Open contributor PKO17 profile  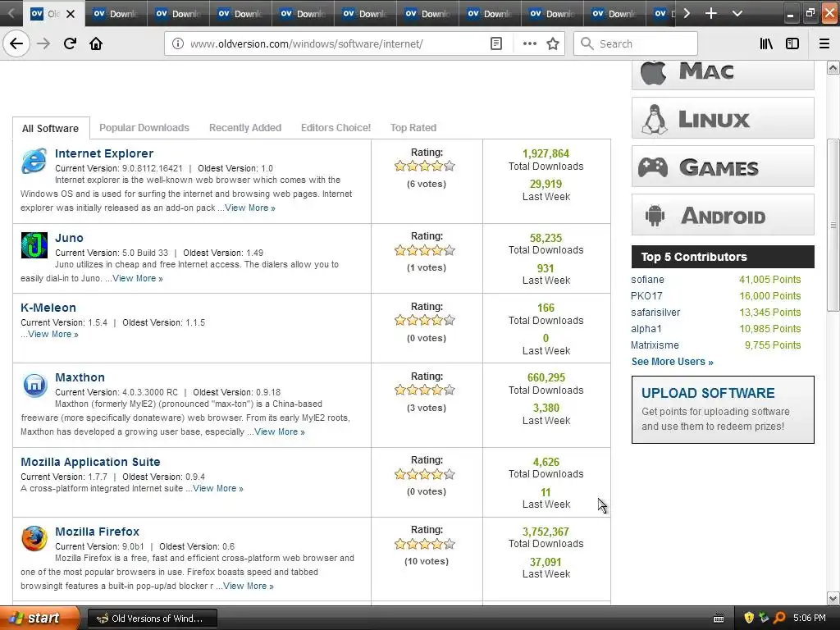[646, 296]
